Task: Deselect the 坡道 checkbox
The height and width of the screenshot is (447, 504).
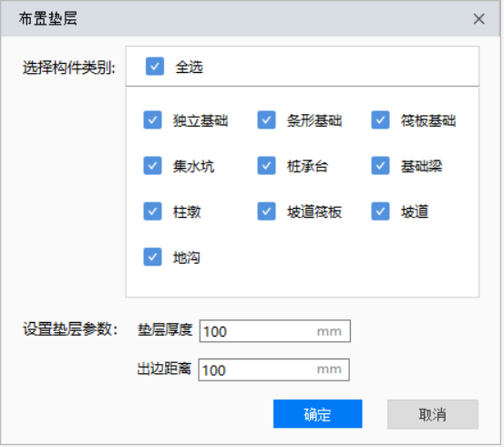Action: pos(381,212)
